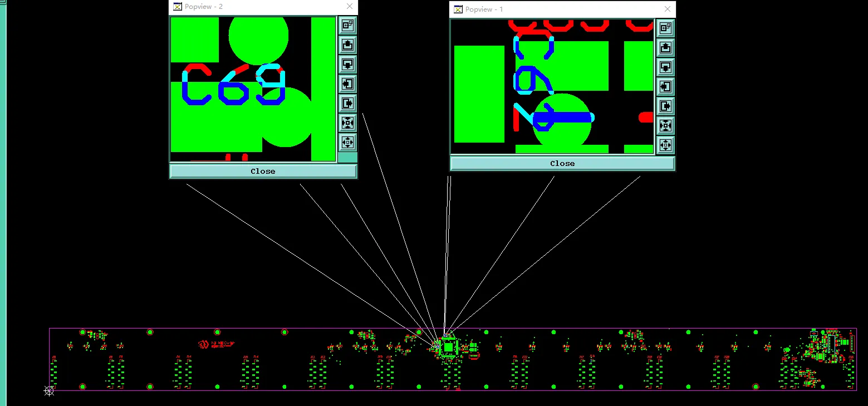Click zoom out icon in Popview - 1

pos(665,145)
